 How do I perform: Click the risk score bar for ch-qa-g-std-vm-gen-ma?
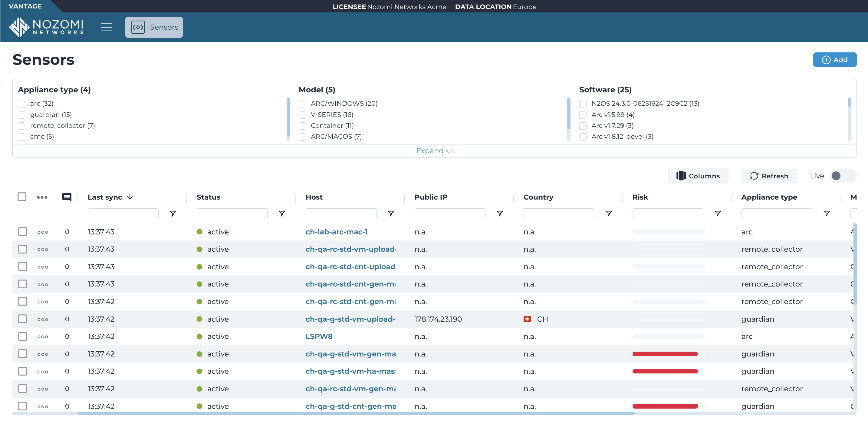click(x=664, y=354)
